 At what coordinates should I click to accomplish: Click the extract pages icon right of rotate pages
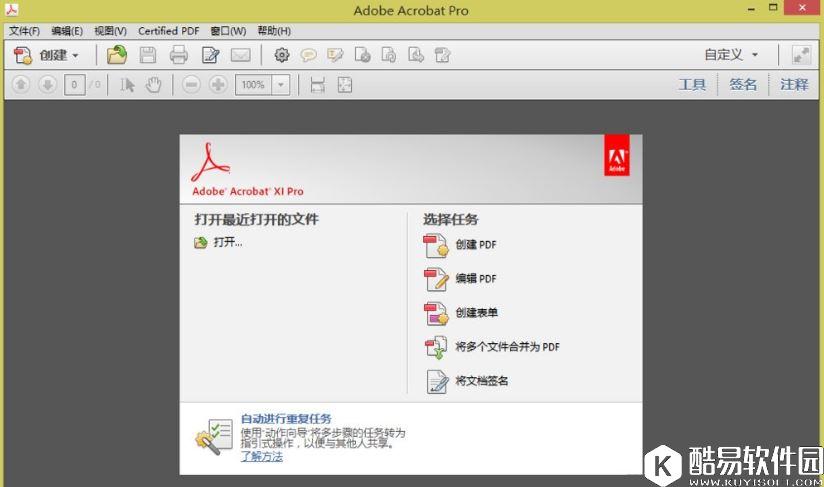416,55
